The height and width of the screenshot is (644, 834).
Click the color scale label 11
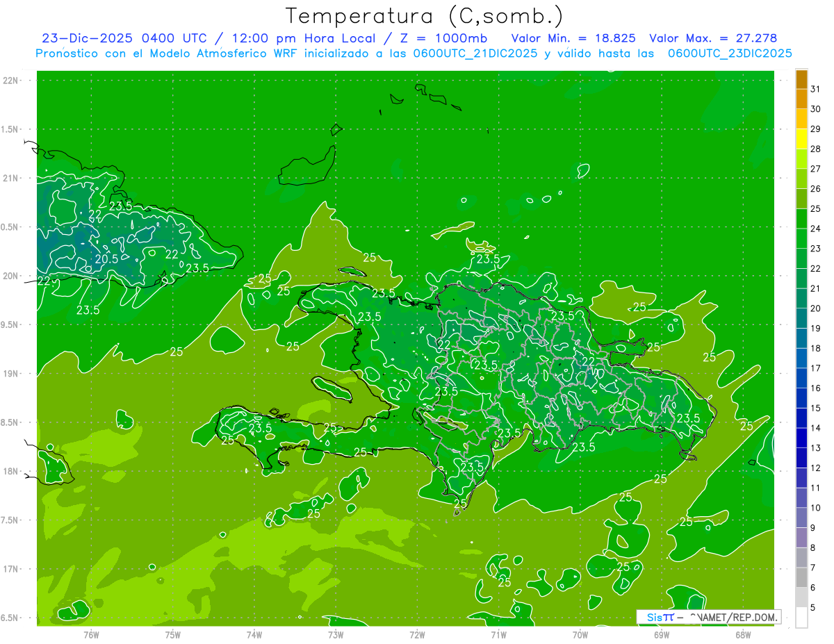[815, 488]
